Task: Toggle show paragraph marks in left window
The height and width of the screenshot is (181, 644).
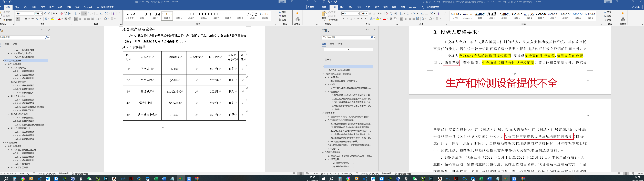Action: click(x=119, y=14)
